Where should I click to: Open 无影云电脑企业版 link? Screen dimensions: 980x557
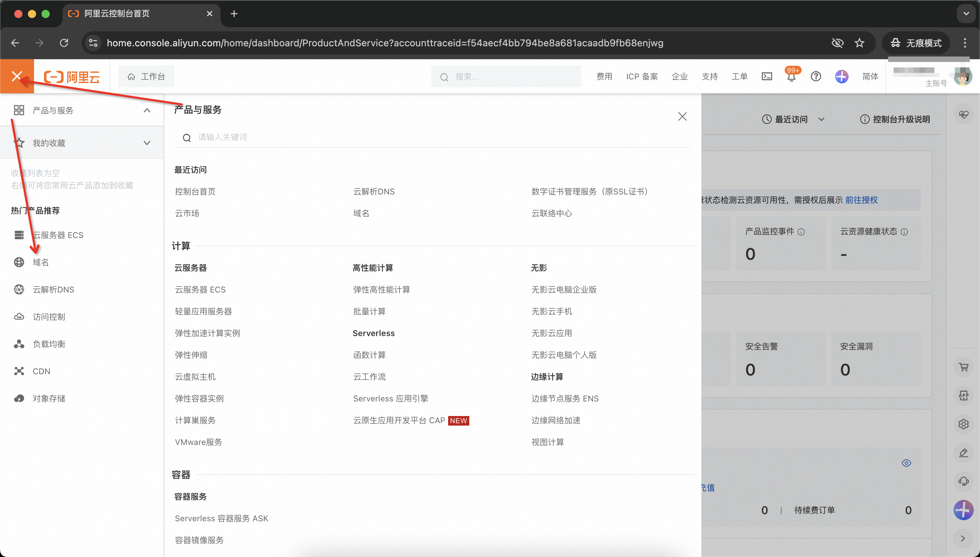(564, 290)
